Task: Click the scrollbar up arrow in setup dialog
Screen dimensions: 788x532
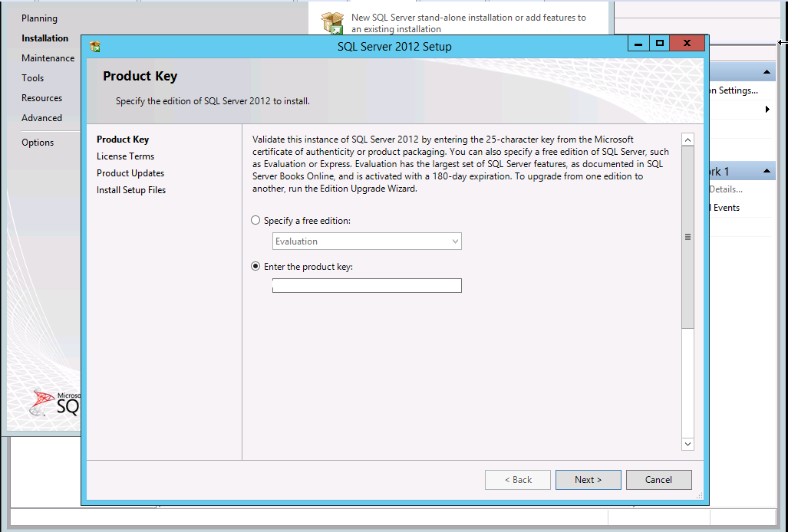Action: click(x=688, y=140)
